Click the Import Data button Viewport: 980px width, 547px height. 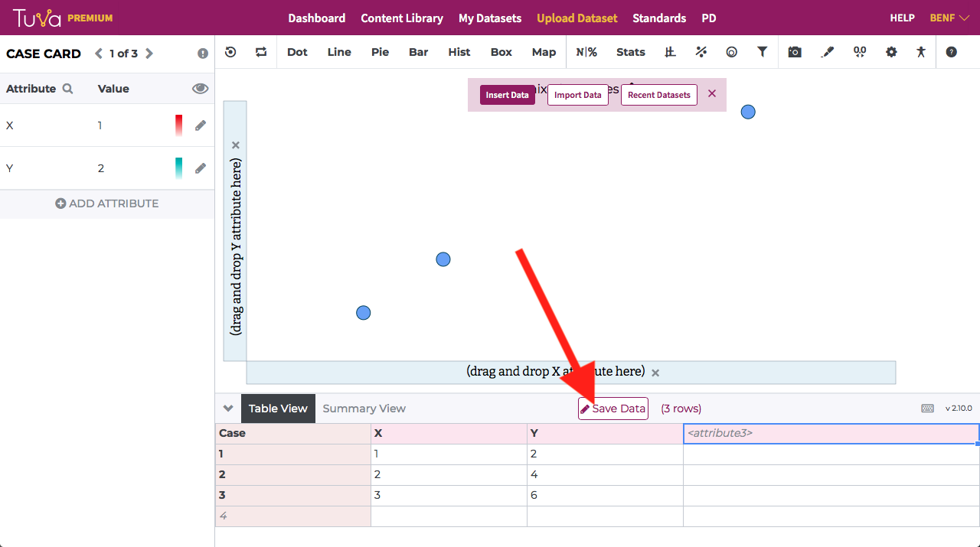pyautogui.click(x=578, y=95)
